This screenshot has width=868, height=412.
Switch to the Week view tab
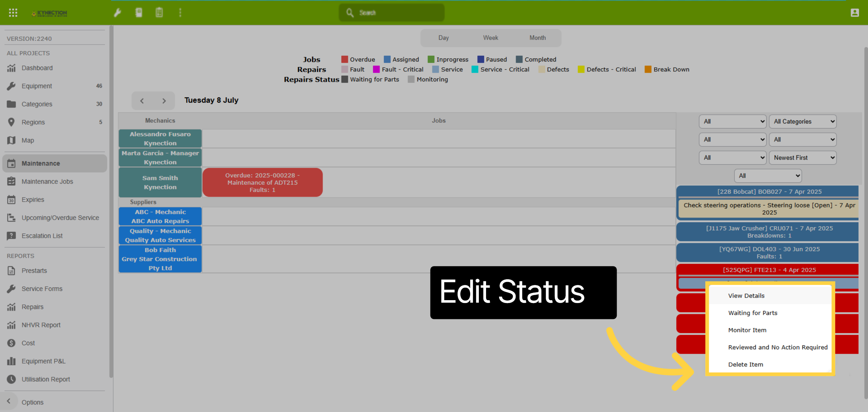(491, 38)
